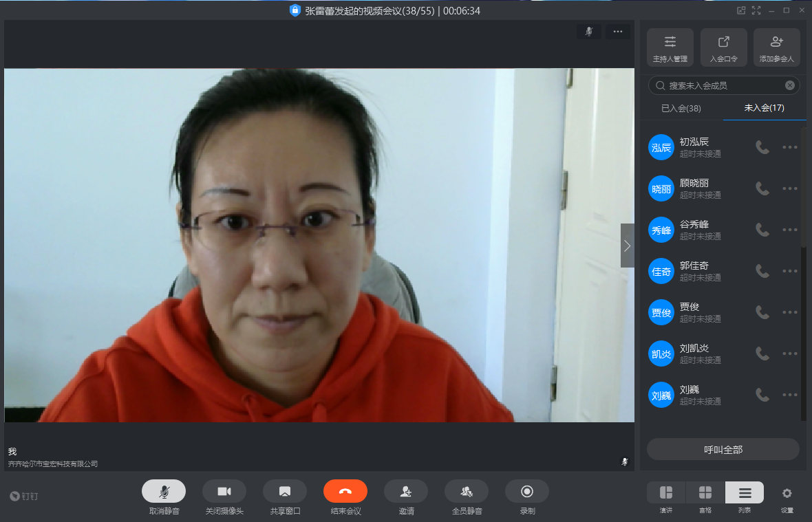Open more options for 顾晓丽
The height and width of the screenshot is (522, 812).
pos(789,188)
